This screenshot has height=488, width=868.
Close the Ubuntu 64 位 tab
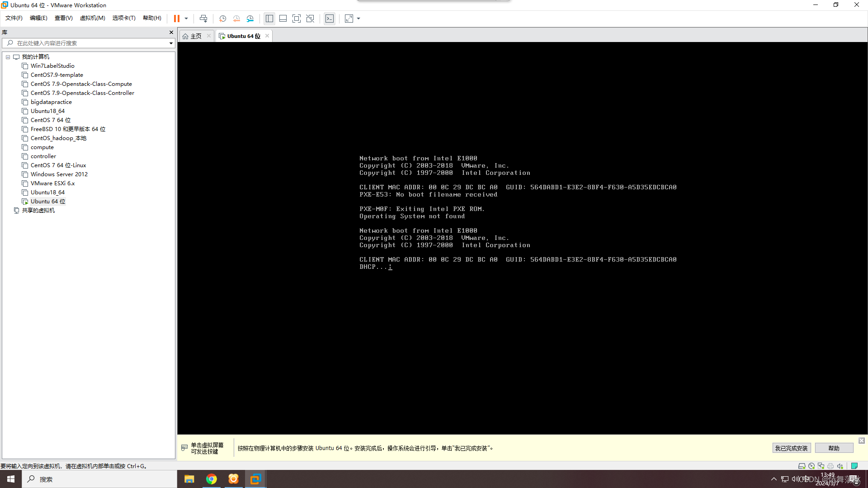267,36
